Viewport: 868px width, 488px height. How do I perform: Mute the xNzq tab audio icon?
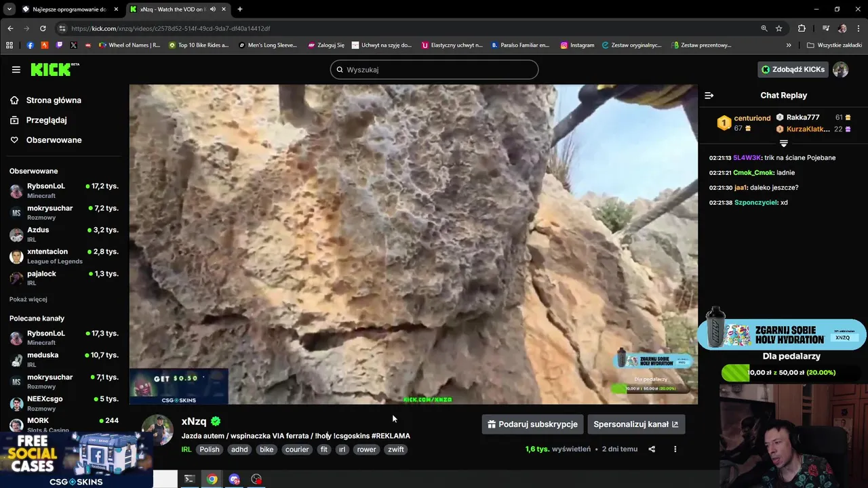point(213,9)
